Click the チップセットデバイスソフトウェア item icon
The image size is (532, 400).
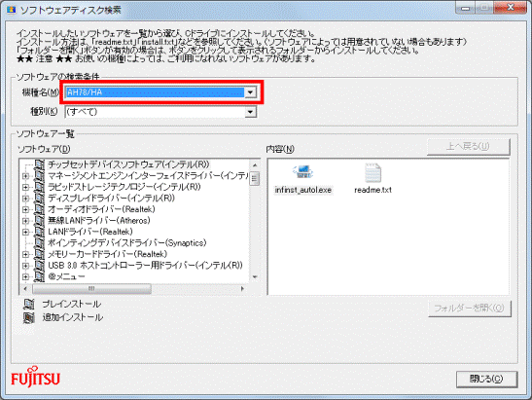(x=39, y=164)
